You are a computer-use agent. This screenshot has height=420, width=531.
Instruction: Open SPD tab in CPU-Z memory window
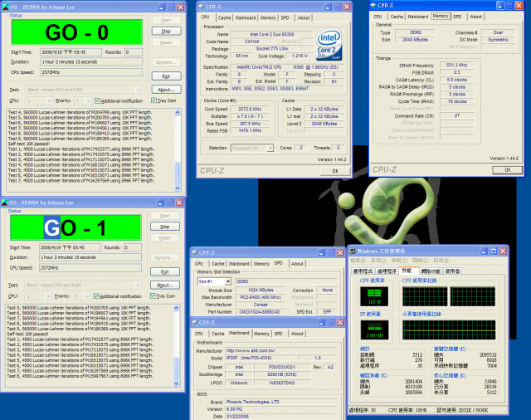pyautogui.click(x=457, y=17)
